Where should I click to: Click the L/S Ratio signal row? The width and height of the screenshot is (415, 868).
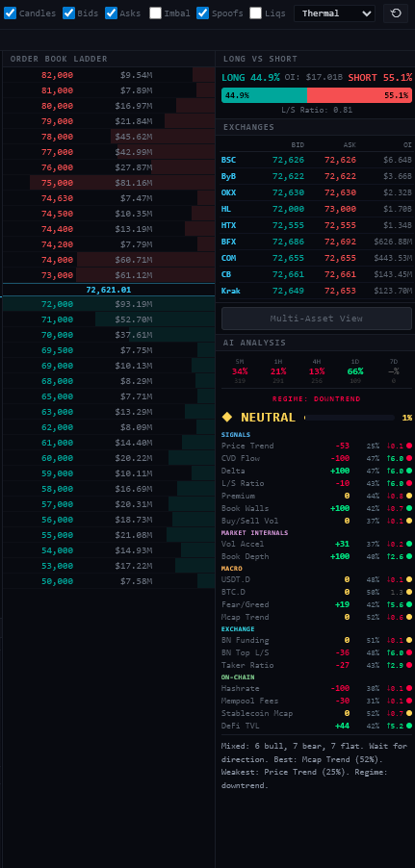pyautogui.click(x=317, y=483)
